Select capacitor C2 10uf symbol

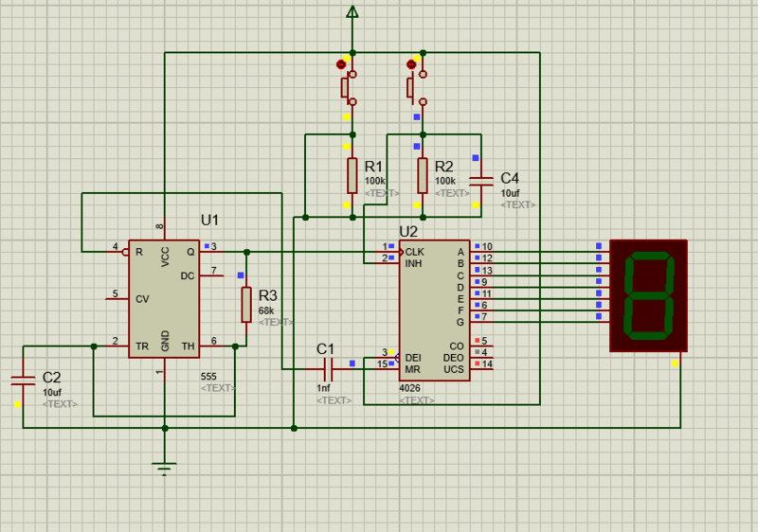point(22,380)
